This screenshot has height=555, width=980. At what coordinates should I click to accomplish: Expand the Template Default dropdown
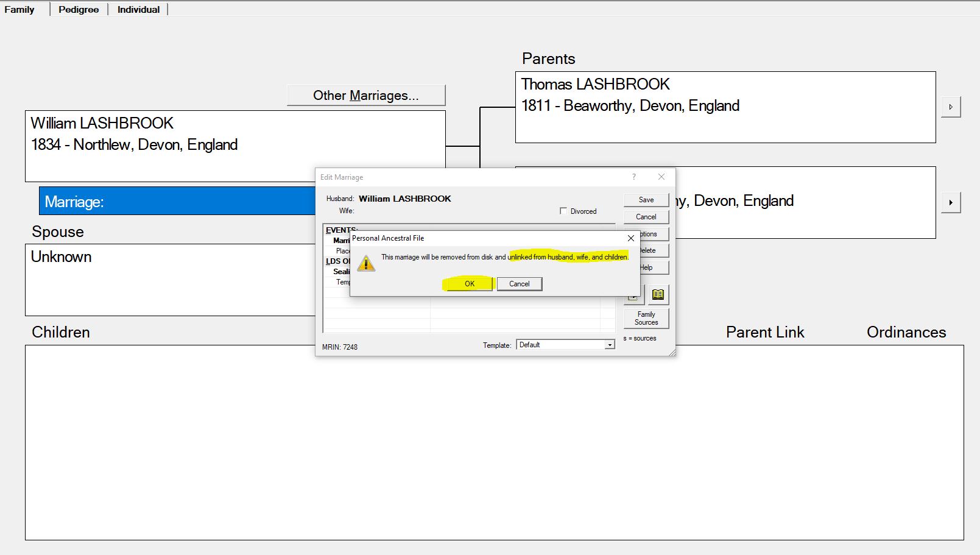[609, 345]
